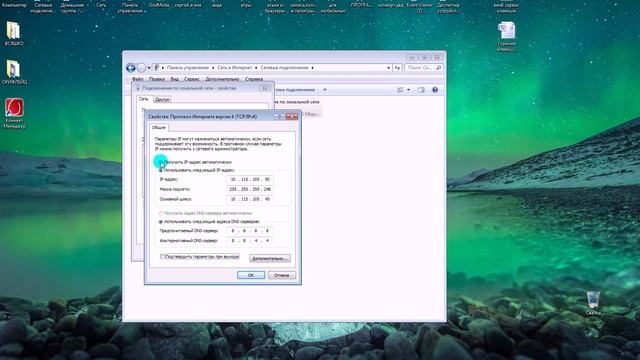This screenshot has height=360, width=640.
Task: Select the Recycle Bin desktop icon
Action: (593, 303)
